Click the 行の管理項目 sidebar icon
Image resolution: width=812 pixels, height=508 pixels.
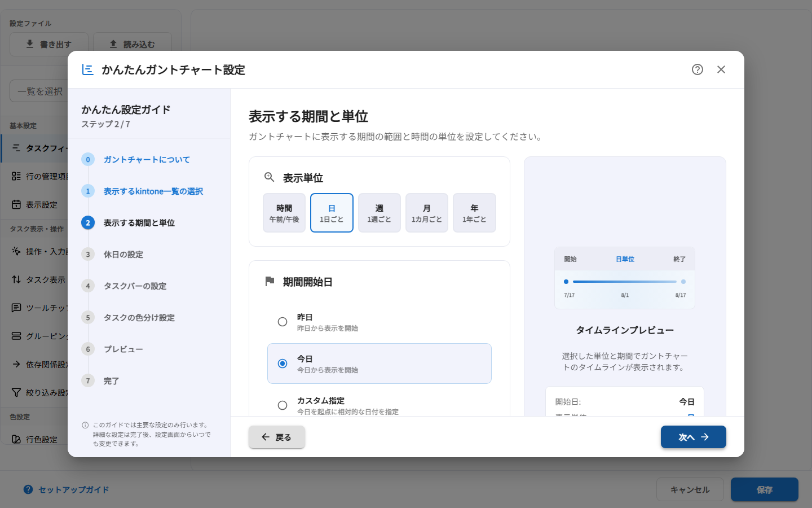coord(16,176)
